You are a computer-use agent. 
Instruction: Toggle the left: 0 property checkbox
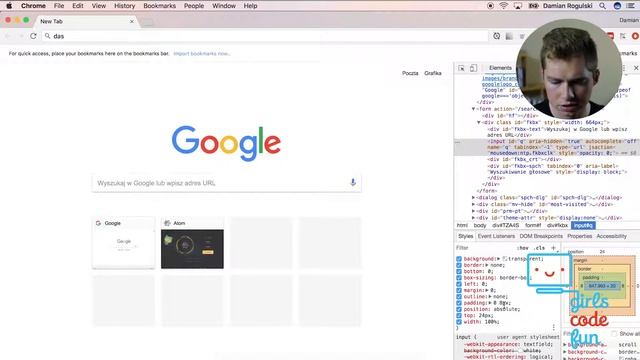(459, 284)
